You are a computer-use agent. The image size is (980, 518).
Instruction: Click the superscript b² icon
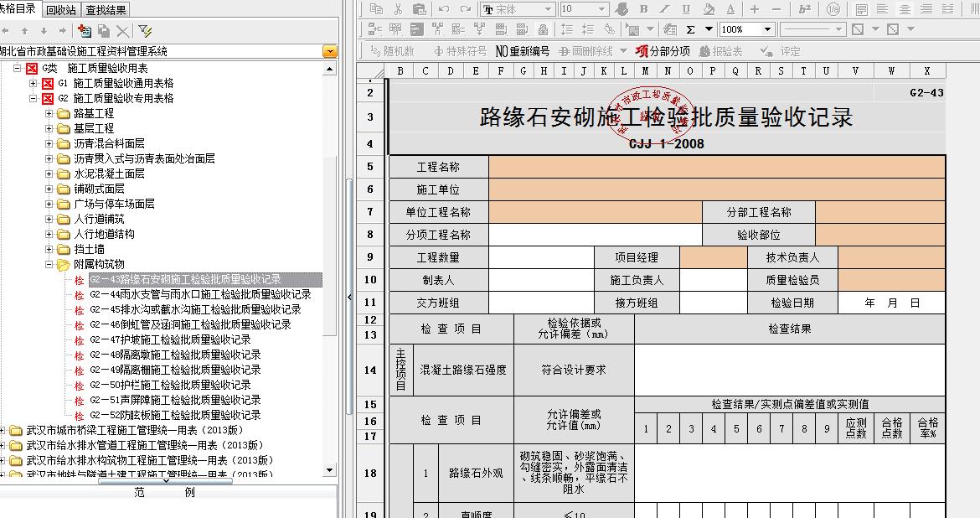click(805, 9)
